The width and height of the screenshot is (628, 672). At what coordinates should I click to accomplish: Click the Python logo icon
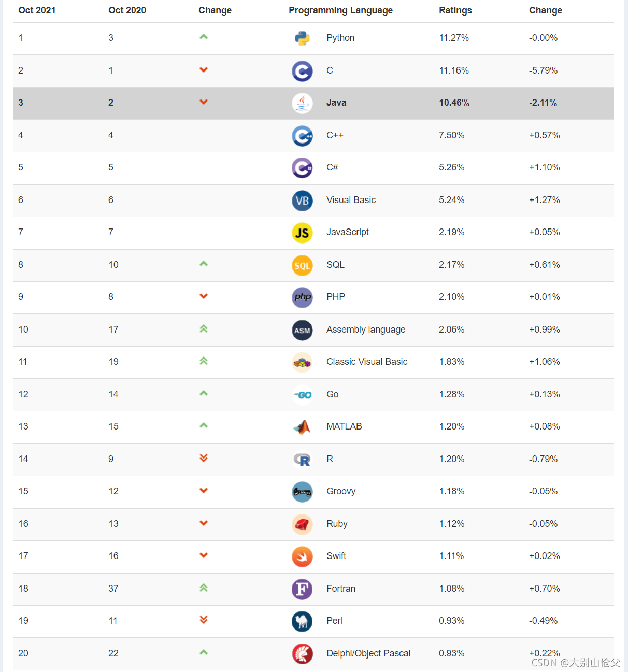coord(302,38)
